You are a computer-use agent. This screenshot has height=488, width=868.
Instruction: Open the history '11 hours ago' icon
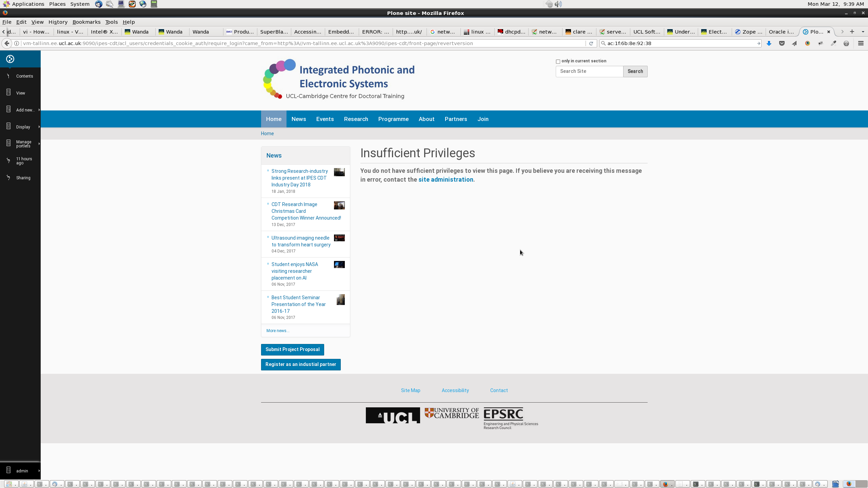(x=8, y=161)
